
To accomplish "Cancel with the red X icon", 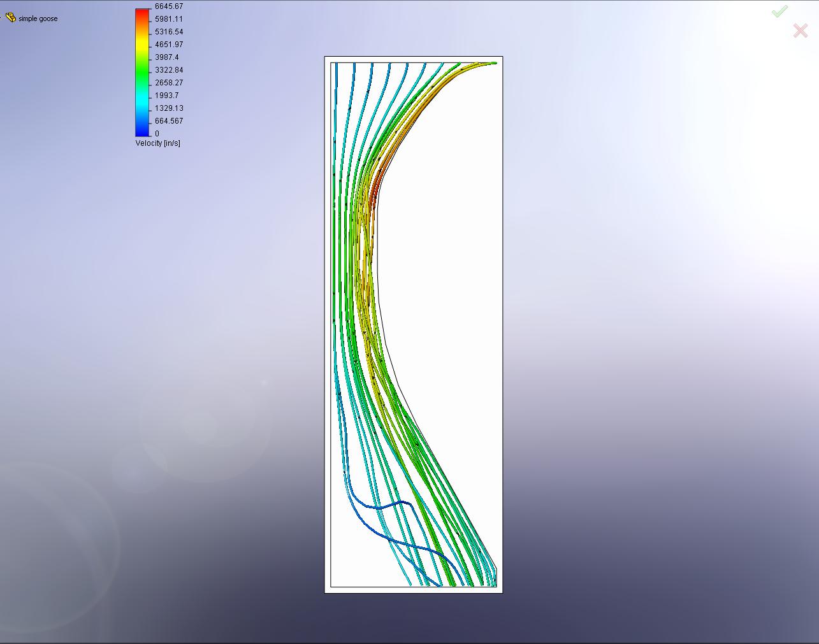I will [x=801, y=30].
